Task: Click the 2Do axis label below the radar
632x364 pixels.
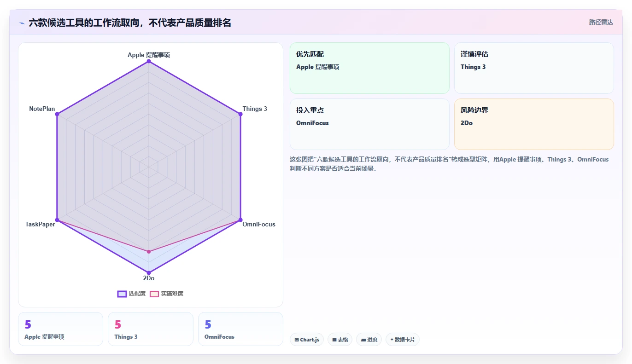Action: 149,278
